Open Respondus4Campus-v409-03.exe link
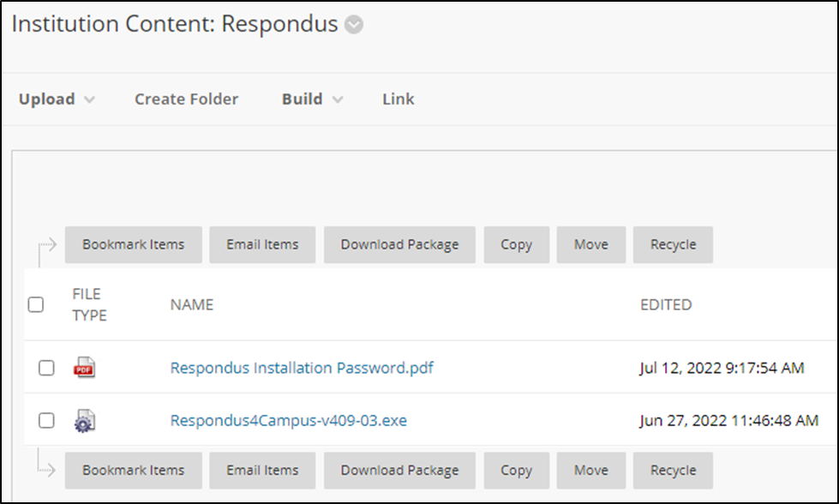Screen dimensions: 839x504 tap(289, 421)
